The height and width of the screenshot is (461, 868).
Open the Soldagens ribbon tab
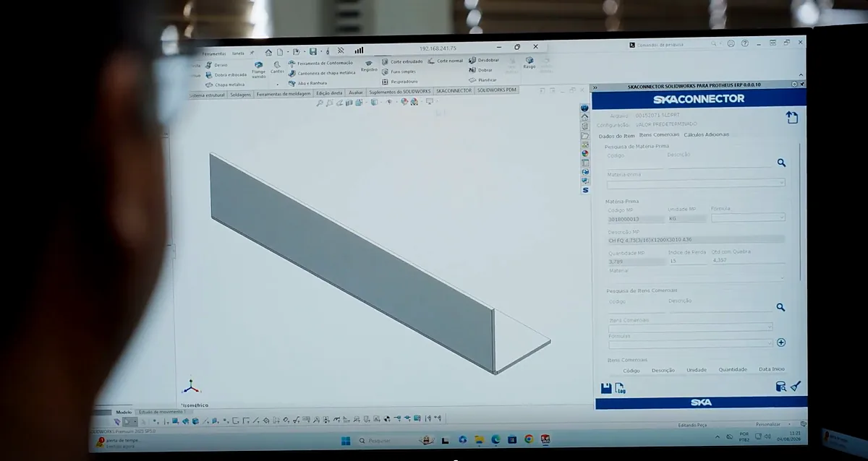click(x=241, y=95)
